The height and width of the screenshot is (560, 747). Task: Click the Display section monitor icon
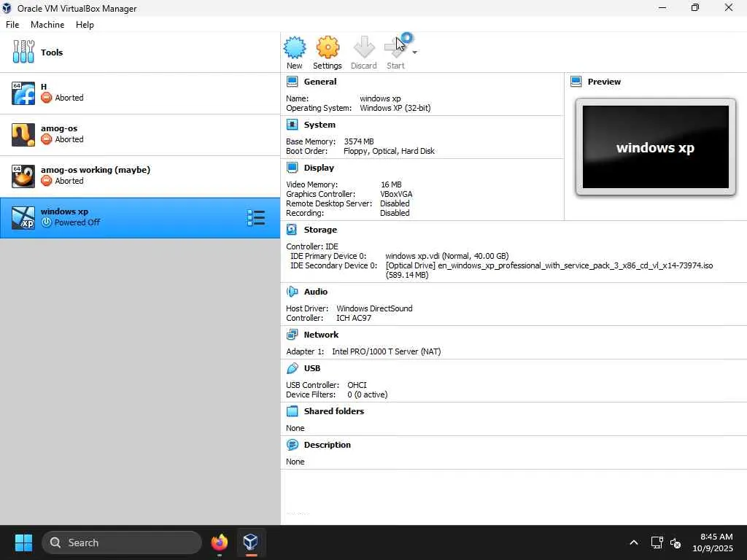pos(292,168)
